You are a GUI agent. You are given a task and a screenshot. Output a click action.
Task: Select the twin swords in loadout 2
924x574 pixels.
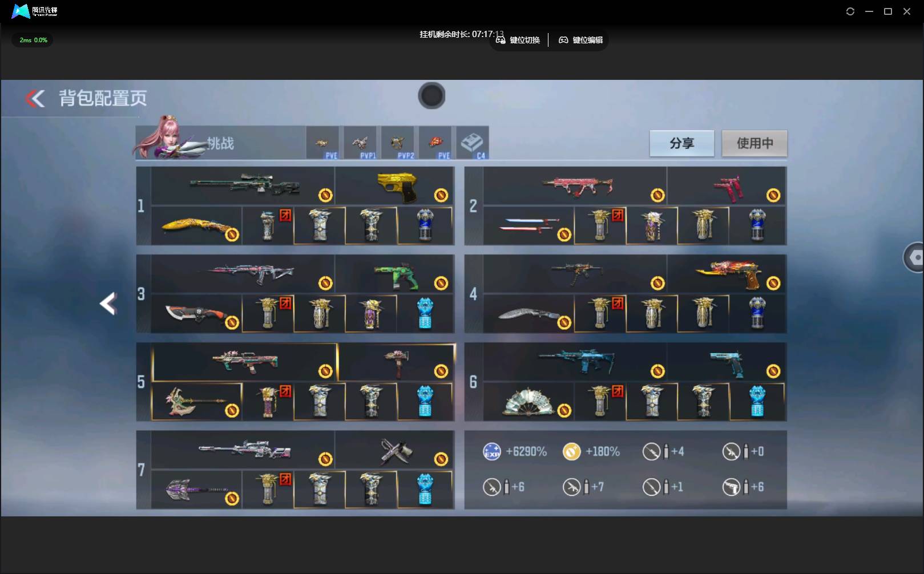(528, 225)
